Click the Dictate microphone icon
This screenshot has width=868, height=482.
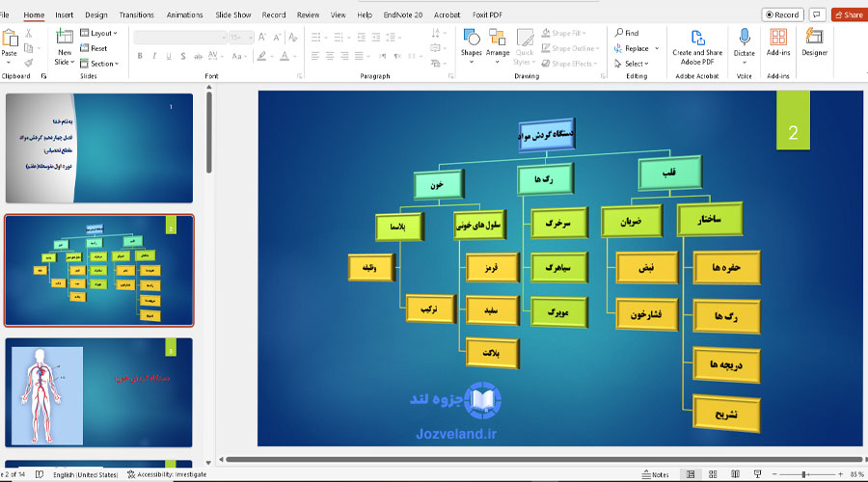pos(745,37)
